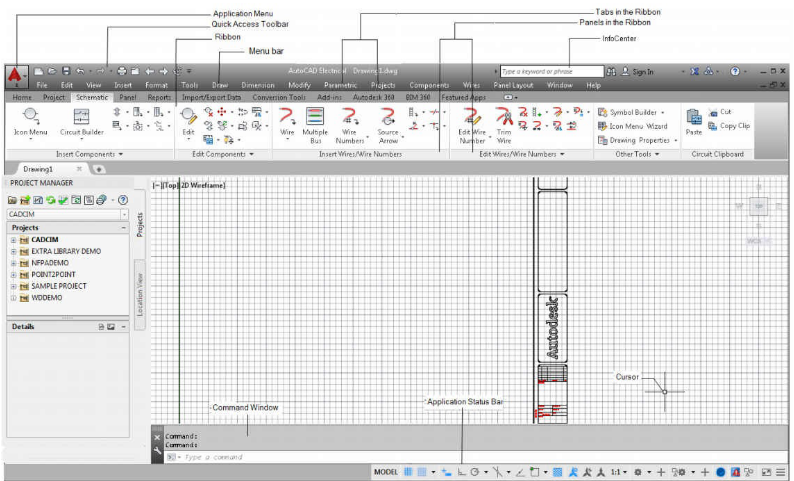
Task: Click the viewport label 2D Wireframe
Action: (203, 185)
